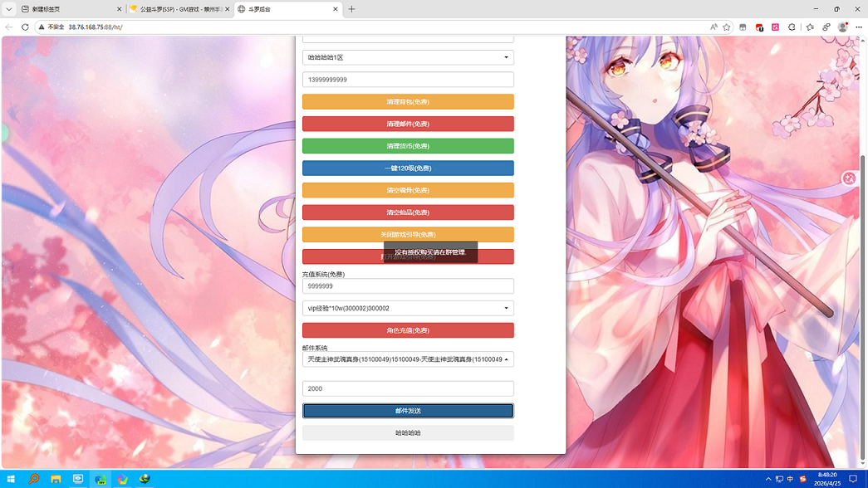Expand the mail item dropdown 天使主神武魂真身
This screenshot has height=488, width=868.
(408, 359)
